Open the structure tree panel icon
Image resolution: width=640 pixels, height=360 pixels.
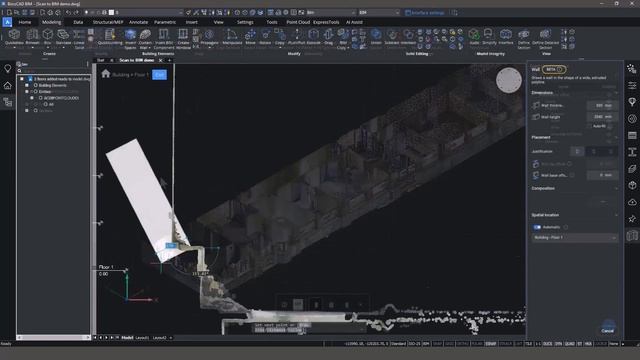tap(8, 102)
